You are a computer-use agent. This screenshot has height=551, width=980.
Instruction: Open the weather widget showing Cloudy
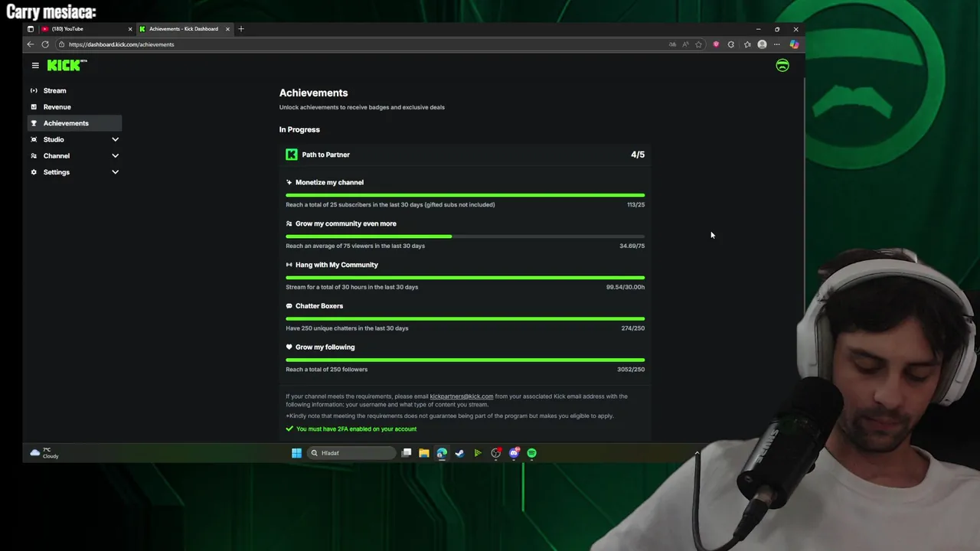click(x=44, y=453)
